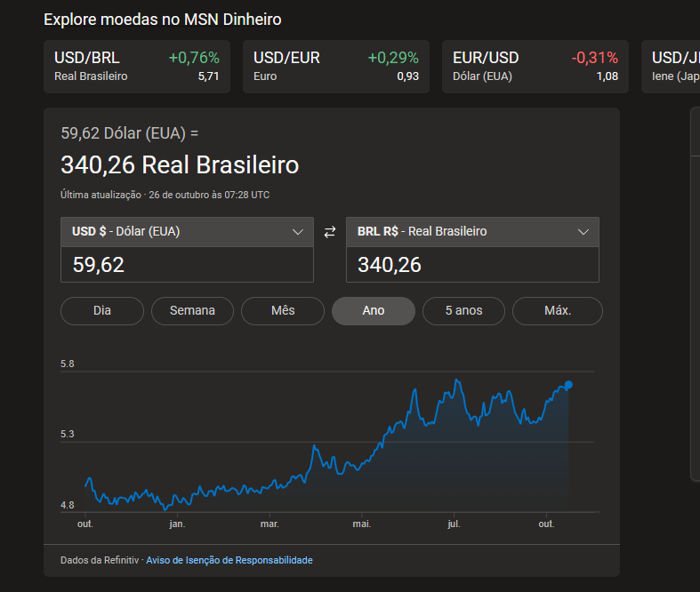Open the USD Dólar (EUA) currency dropdown

click(x=187, y=232)
